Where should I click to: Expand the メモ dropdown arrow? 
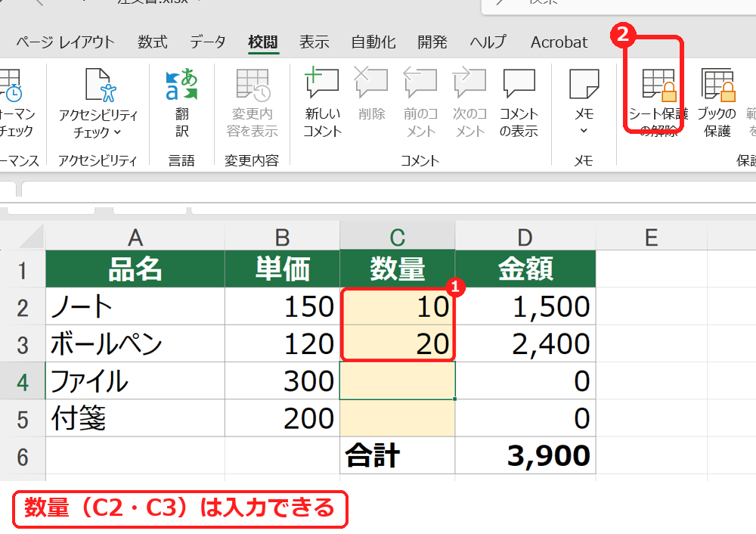pos(584,131)
